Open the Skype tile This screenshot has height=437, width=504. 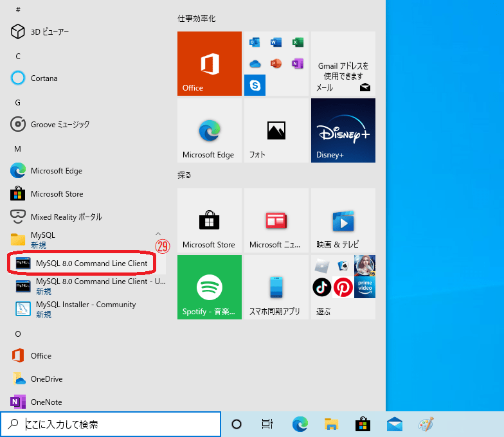[x=255, y=85]
